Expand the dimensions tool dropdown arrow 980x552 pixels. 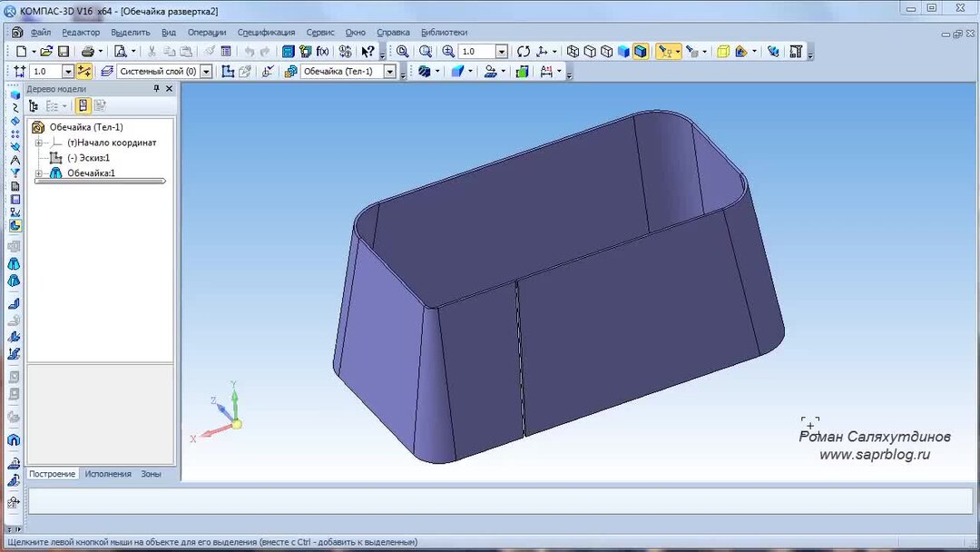559,71
